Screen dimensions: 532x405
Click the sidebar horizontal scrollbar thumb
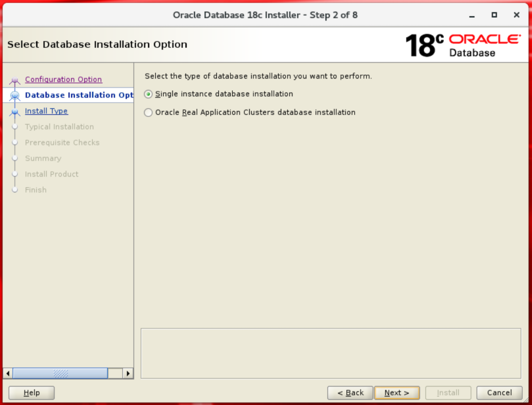pyautogui.click(x=60, y=373)
